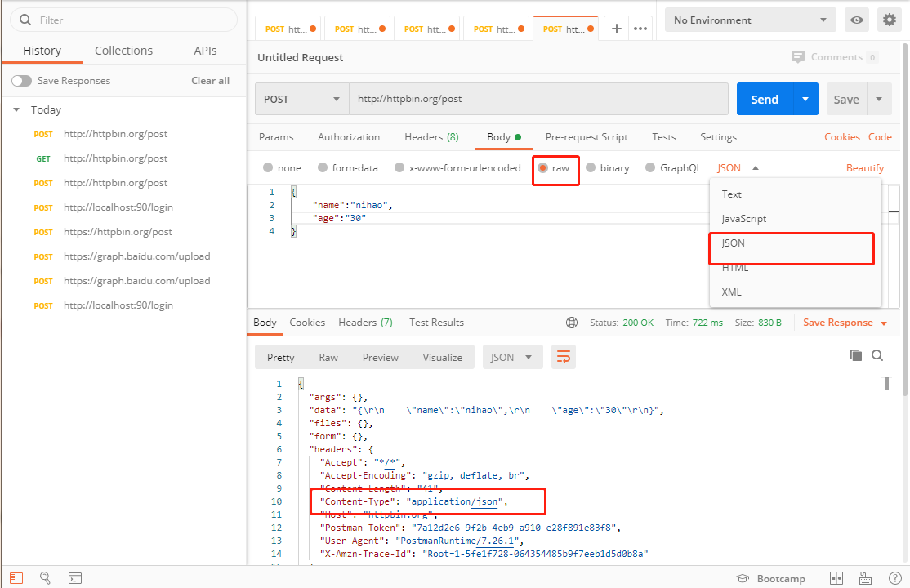
Task: Collapse the Today history group
Action: point(17,109)
